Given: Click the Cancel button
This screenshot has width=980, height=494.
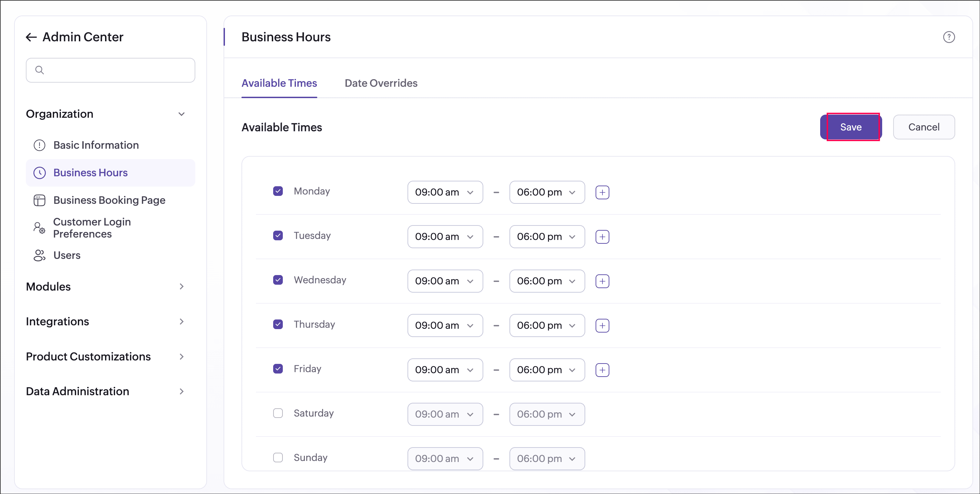Looking at the screenshot, I should click(x=923, y=127).
